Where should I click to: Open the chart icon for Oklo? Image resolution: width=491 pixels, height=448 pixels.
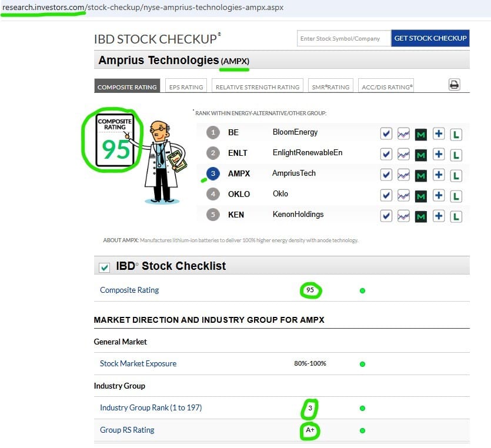[x=403, y=195]
